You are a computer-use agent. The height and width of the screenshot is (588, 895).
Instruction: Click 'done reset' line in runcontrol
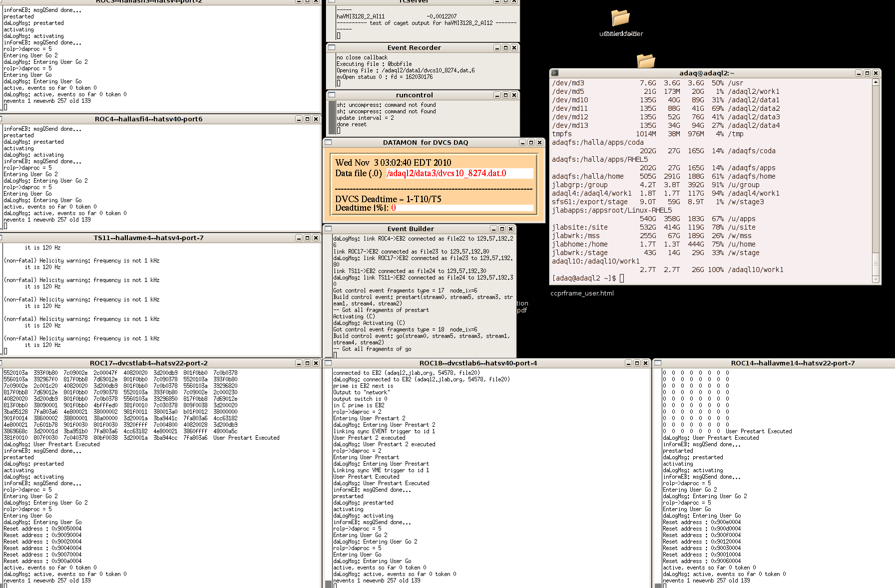[x=352, y=124]
